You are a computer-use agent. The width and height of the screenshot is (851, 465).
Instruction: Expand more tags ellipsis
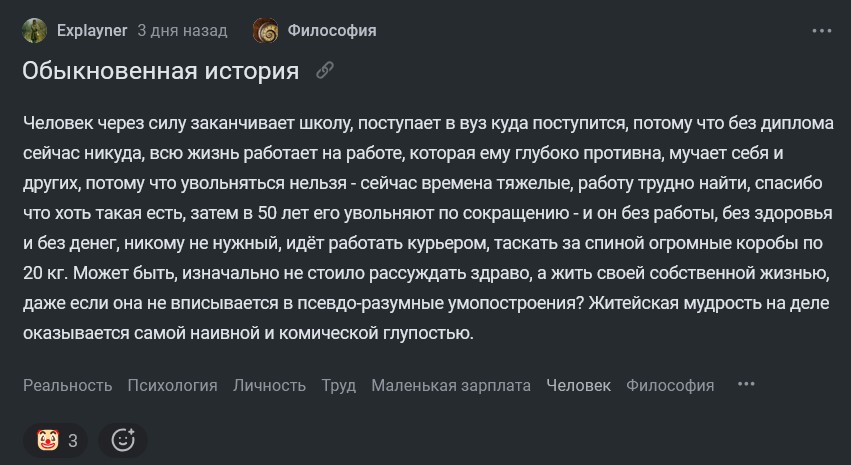746,384
